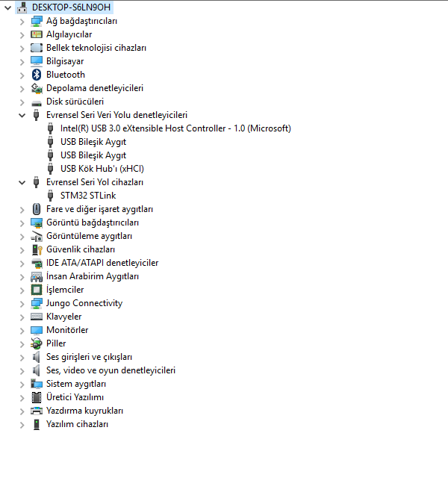Select Üretici Yazılımı label
The height and width of the screenshot is (501, 448).
coord(75,397)
